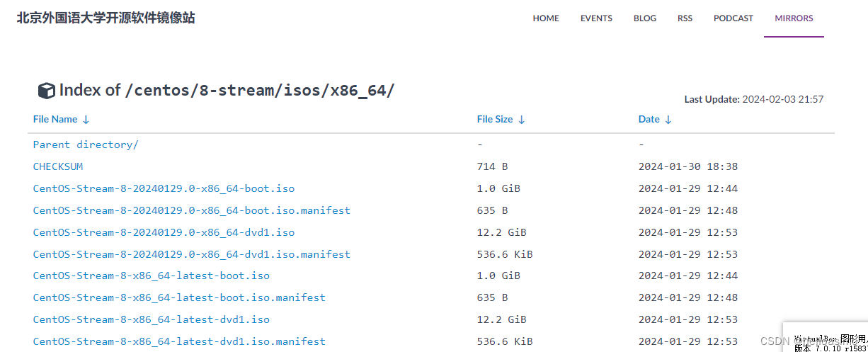Sort by File Name column
Image resolution: width=868 pixels, height=352 pixels.
click(62, 119)
